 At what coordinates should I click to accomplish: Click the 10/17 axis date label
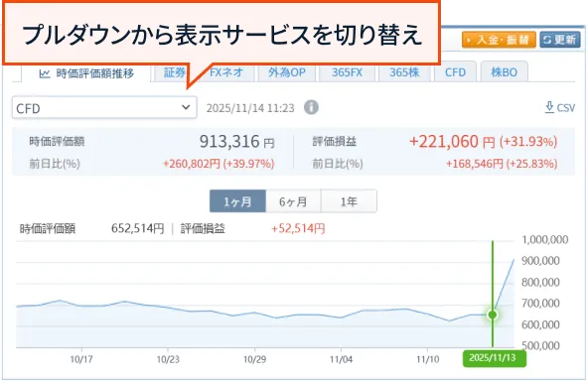click(x=81, y=359)
